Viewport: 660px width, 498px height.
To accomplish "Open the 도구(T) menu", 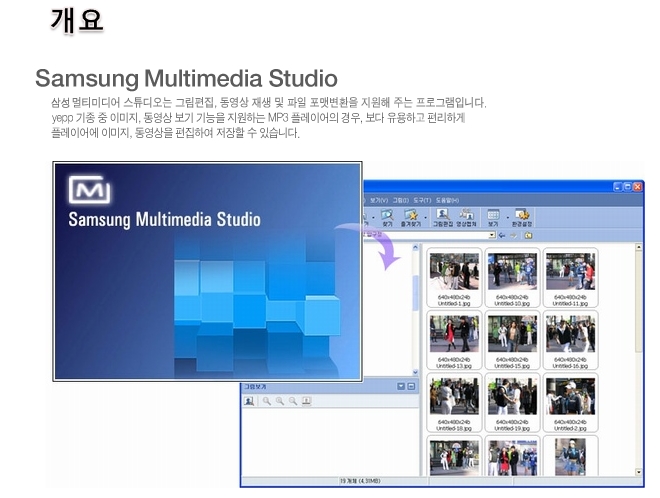I will pyautogui.click(x=422, y=200).
